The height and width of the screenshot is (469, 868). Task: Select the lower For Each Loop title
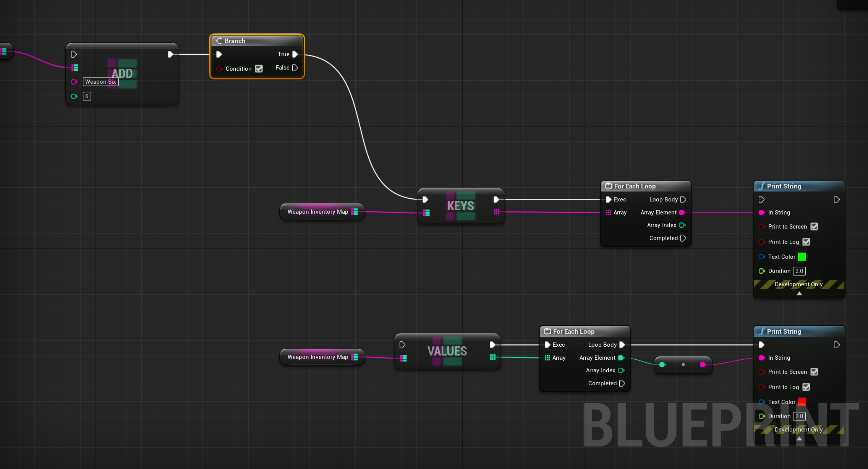pos(573,331)
